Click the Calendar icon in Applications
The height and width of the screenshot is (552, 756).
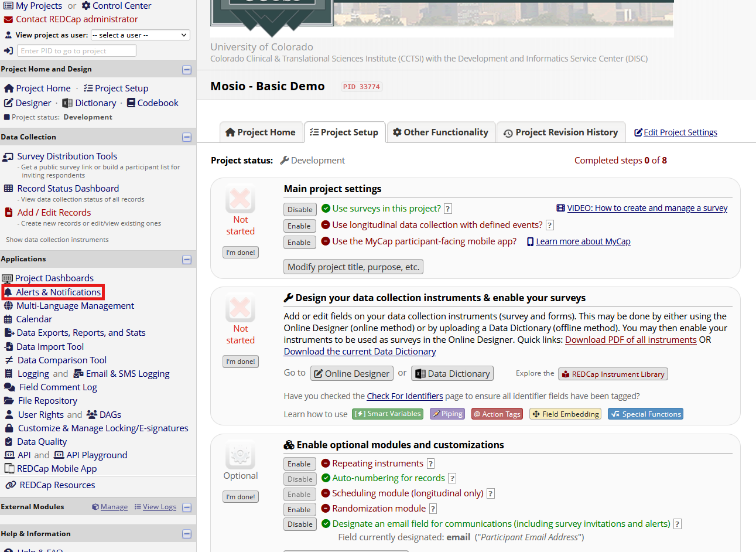pos(8,319)
